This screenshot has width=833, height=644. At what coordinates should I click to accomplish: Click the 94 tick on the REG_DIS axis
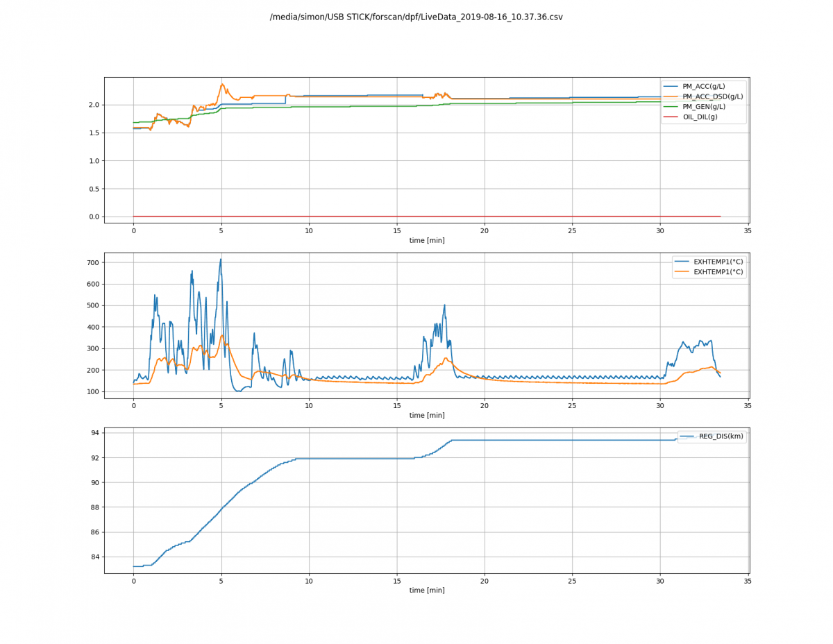coord(96,433)
